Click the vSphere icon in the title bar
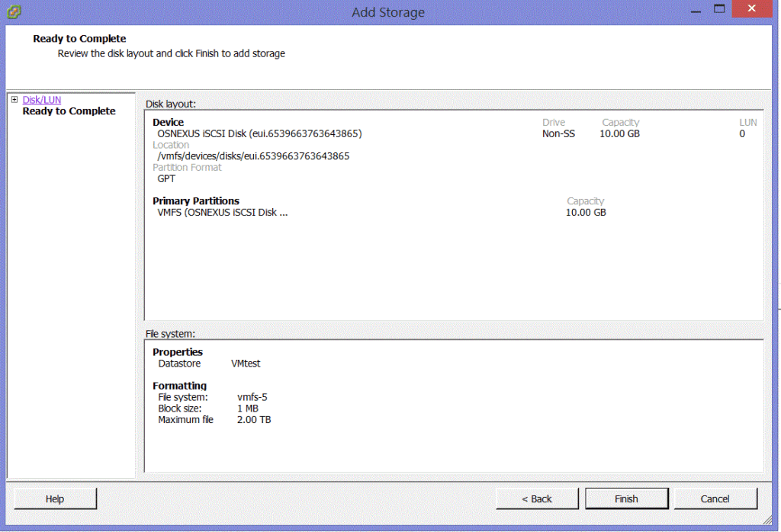The height and width of the screenshot is (532, 781). (x=14, y=11)
